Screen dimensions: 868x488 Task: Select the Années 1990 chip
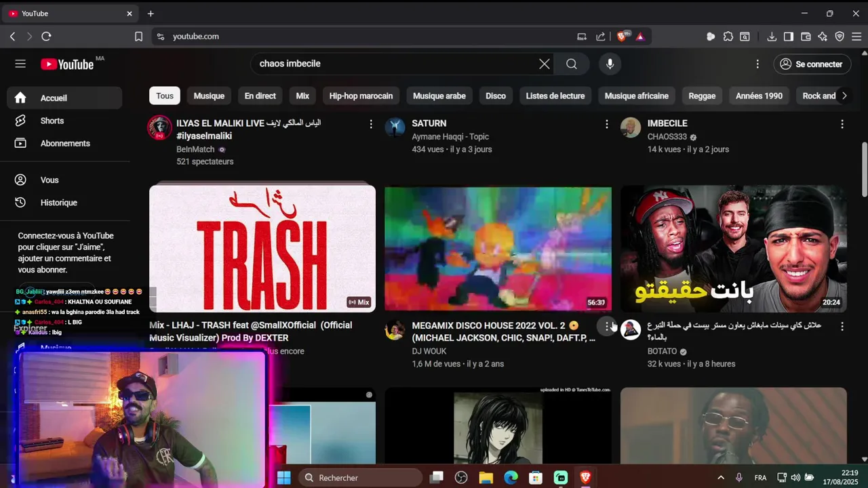point(759,96)
